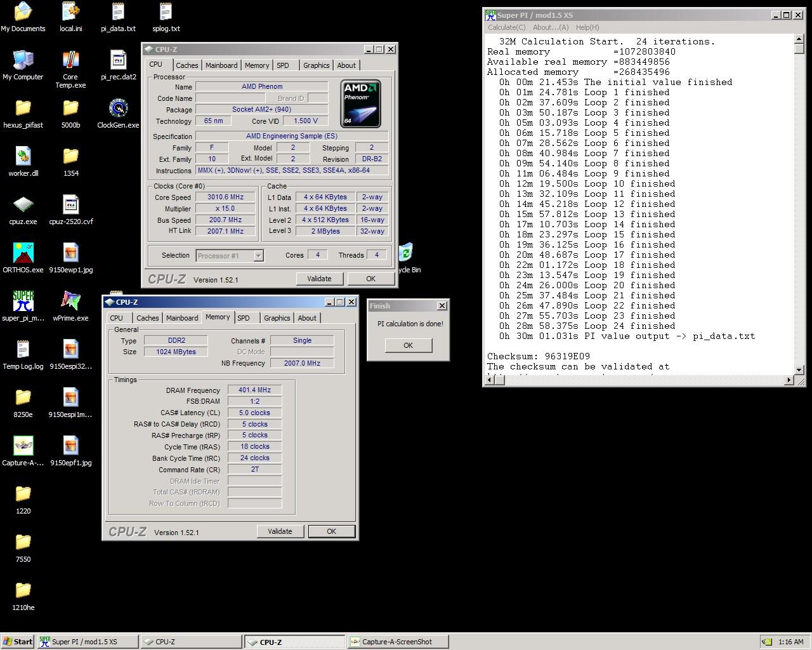This screenshot has width=812, height=650.
Task: Open the Start menu
Action: click(18, 642)
